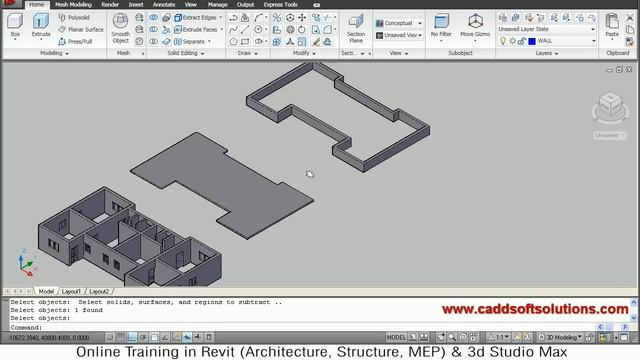Click the Separate solid tool
The image size is (640, 360).
pyautogui.click(x=189, y=41)
